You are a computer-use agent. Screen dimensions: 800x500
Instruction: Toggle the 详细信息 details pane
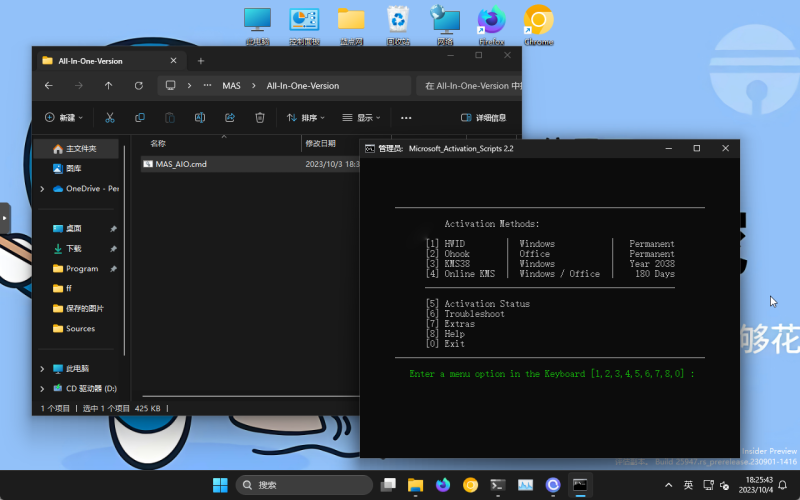484,118
